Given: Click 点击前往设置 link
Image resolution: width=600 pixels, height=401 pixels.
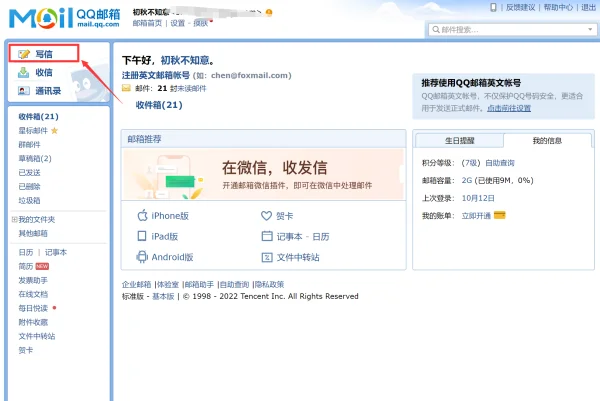Looking at the screenshot, I should click(509, 108).
